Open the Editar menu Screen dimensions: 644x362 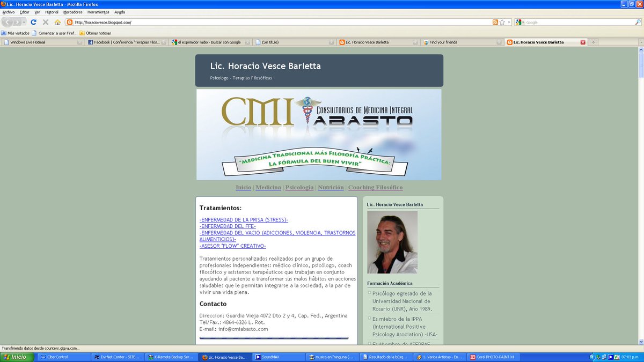click(25, 12)
